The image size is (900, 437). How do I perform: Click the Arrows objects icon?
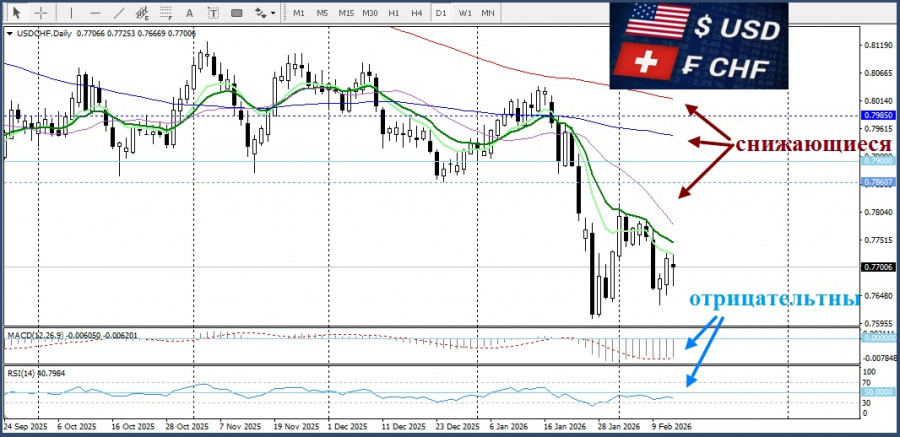260,12
